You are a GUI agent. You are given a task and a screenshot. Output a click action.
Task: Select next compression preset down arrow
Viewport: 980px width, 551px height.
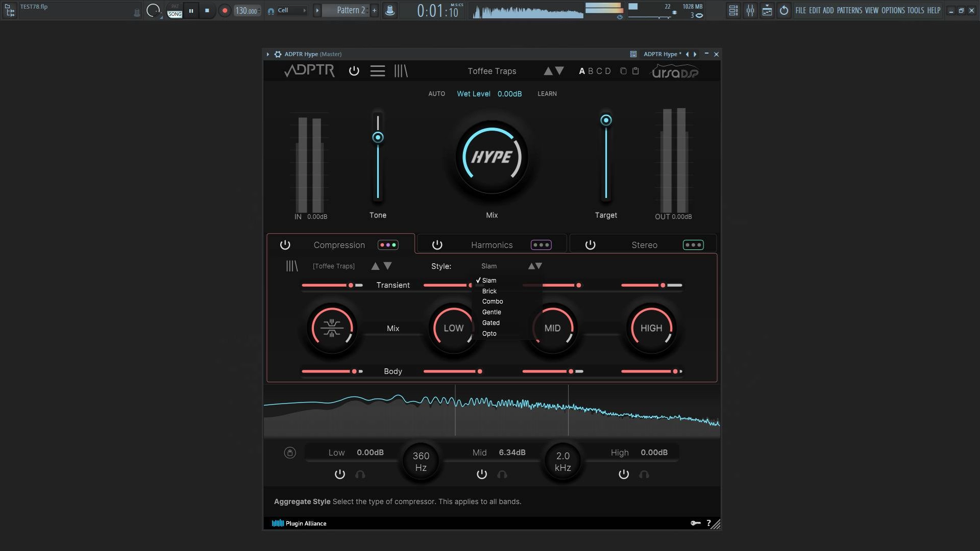387,266
